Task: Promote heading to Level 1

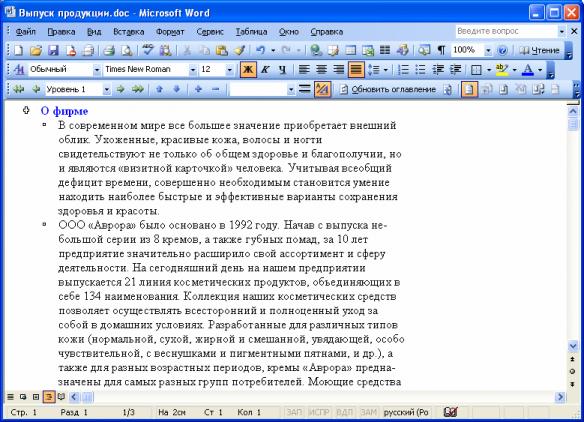Action: [19, 89]
